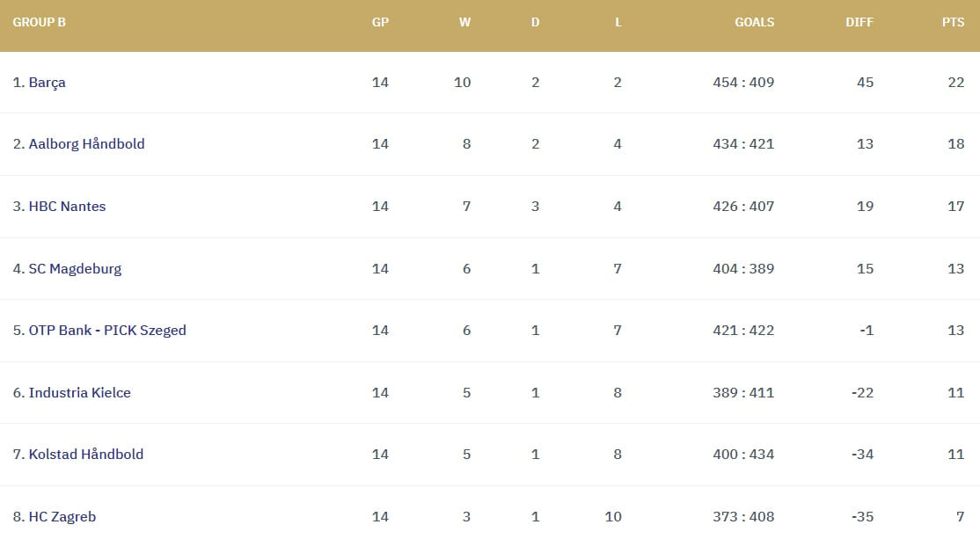Click the L column header
The width and height of the screenshot is (980, 539).
[x=618, y=22]
